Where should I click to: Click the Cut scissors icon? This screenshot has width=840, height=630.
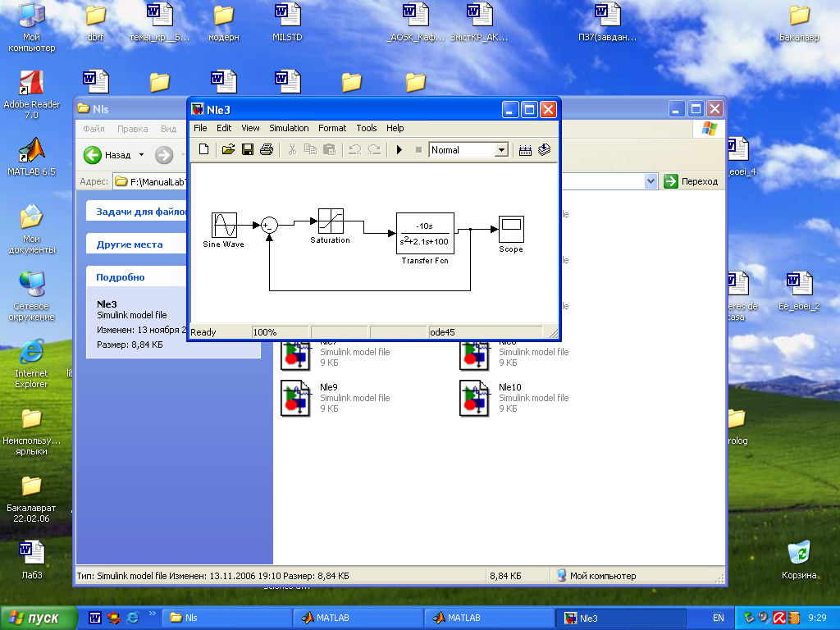click(292, 149)
